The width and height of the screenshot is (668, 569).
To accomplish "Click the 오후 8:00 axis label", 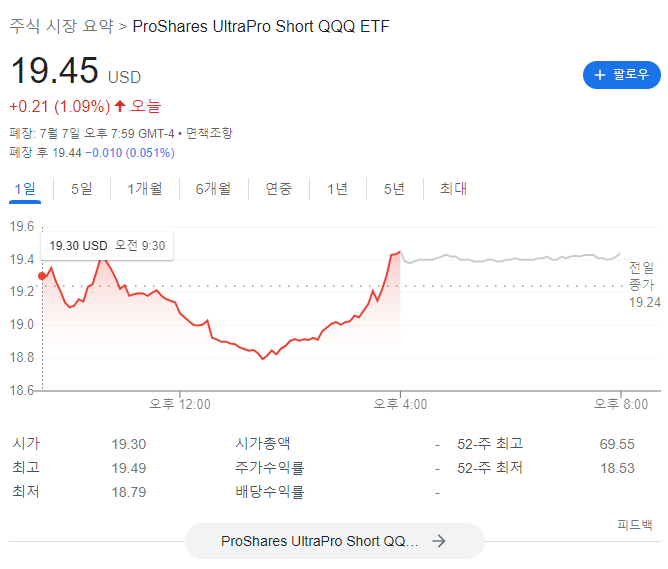I will point(621,404).
